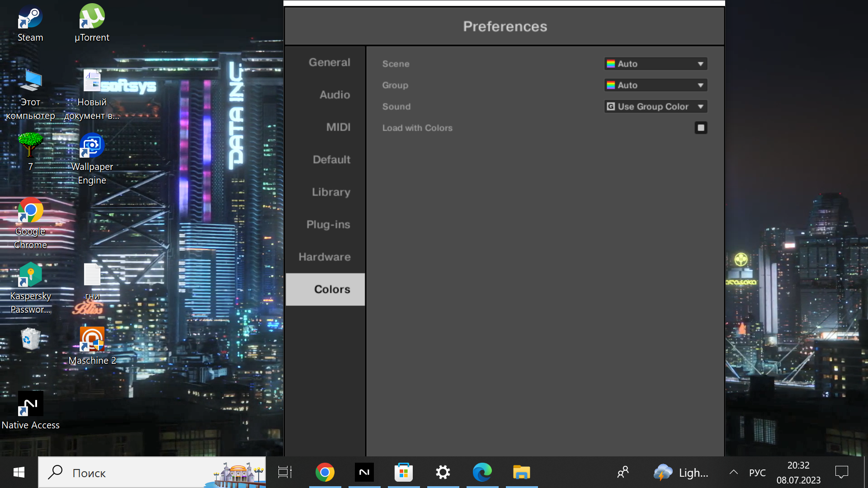The height and width of the screenshot is (488, 868).
Task: Click the Scene rainbow color swatch
Action: coord(611,64)
